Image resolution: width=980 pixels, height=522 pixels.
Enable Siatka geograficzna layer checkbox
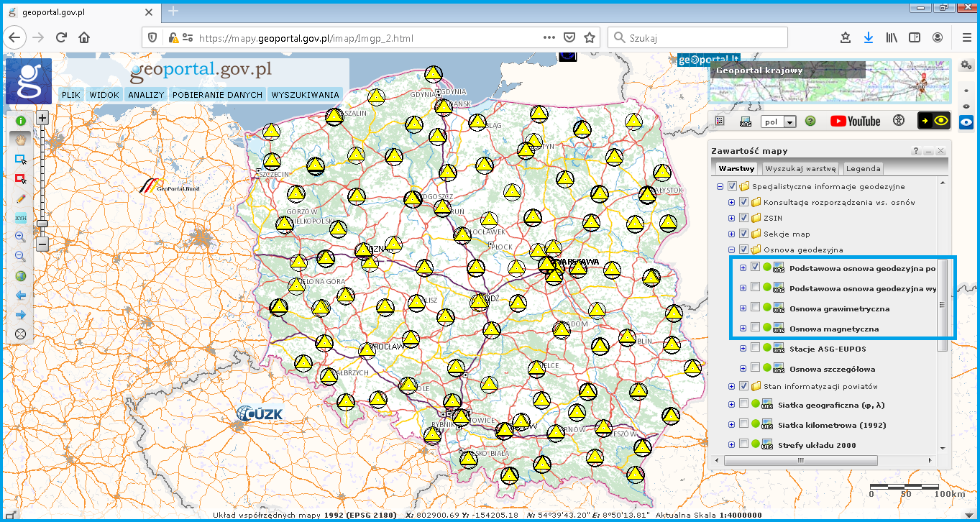click(x=744, y=404)
